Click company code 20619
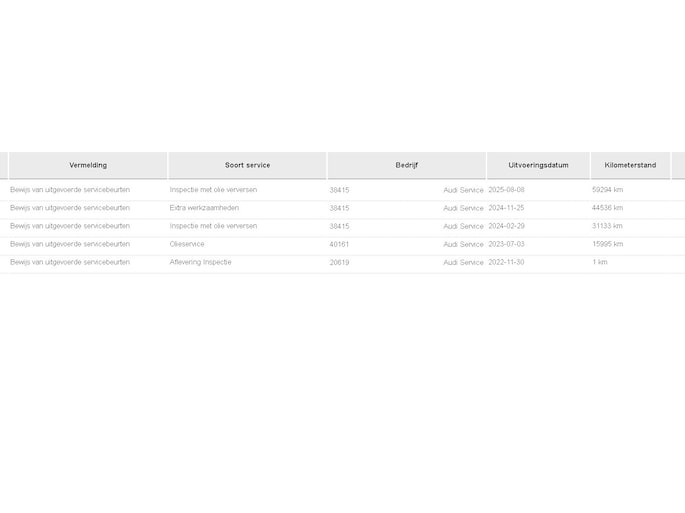The height and width of the screenshot is (513, 685). [339, 262]
